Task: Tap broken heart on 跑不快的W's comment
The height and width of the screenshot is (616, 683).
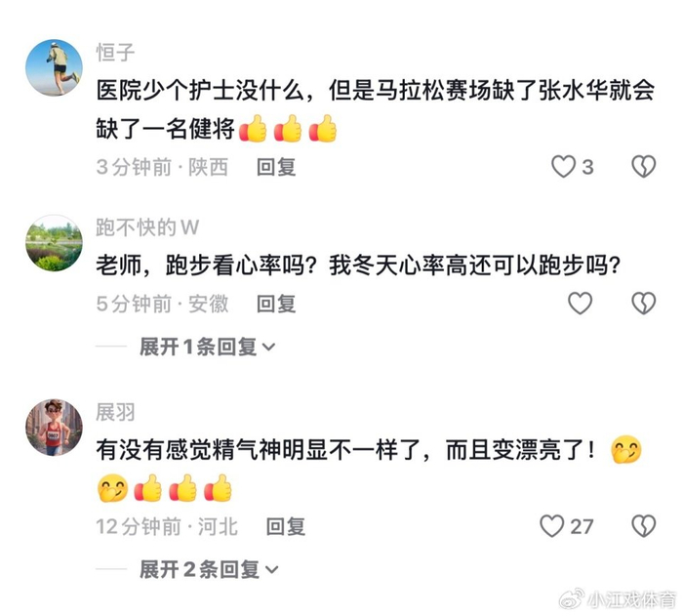Action: click(643, 304)
